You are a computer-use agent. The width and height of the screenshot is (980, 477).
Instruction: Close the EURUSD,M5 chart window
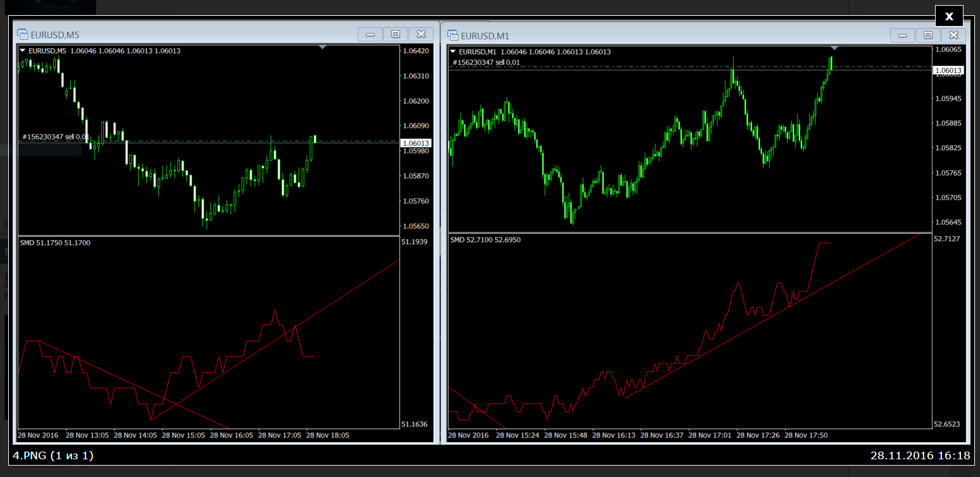pyautogui.click(x=421, y=34)
